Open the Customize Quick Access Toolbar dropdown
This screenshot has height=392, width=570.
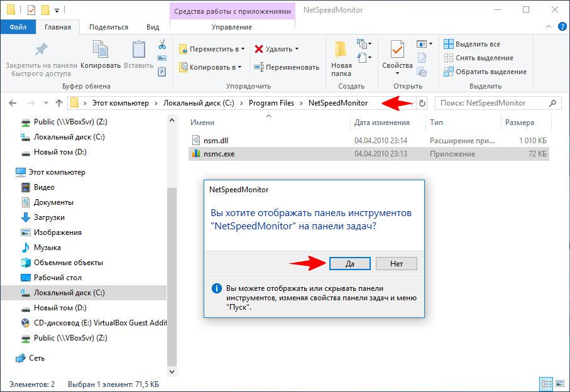click(57, 11)
